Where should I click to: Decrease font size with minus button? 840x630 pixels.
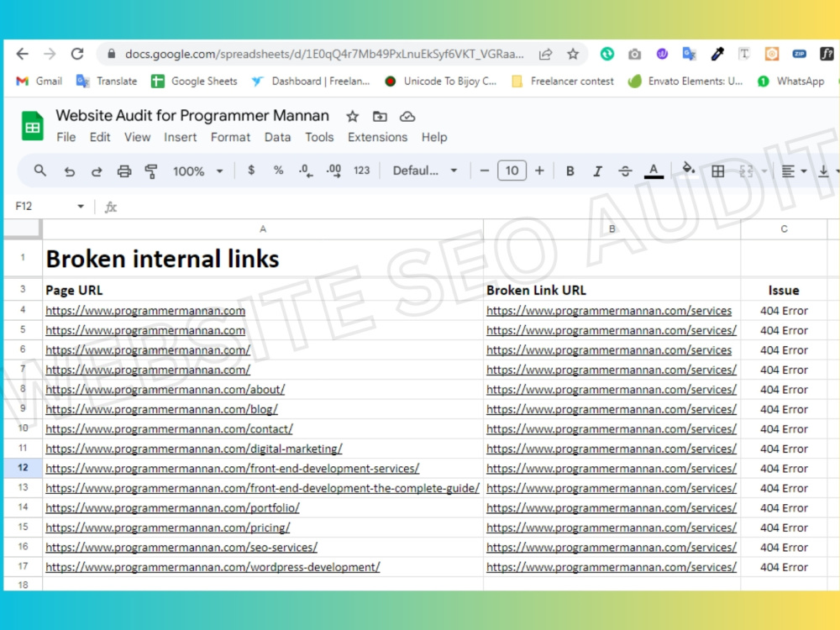click(x=485, y=171)
